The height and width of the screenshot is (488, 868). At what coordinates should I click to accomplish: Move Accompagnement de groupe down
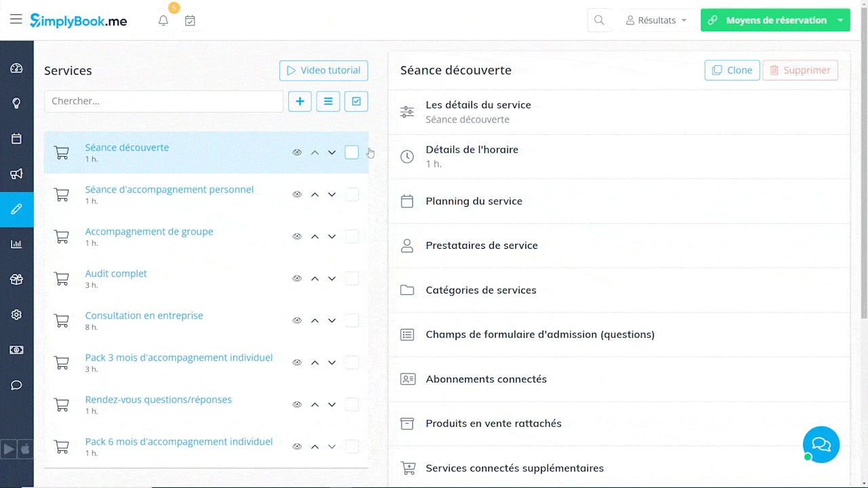point(332,237)
